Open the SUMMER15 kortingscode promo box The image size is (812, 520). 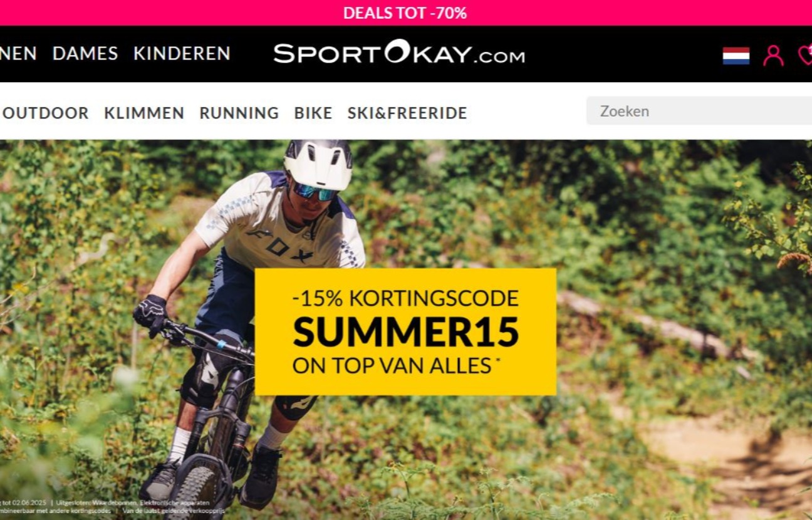[x=405, y=332]
